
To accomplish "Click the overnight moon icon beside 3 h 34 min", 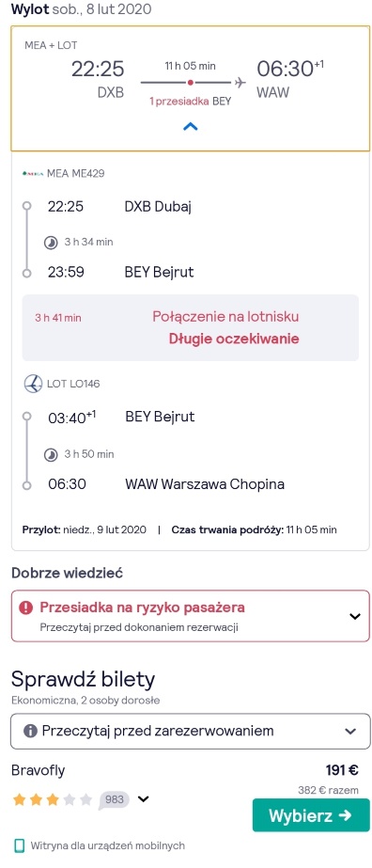I will click(x=51, y=242).
